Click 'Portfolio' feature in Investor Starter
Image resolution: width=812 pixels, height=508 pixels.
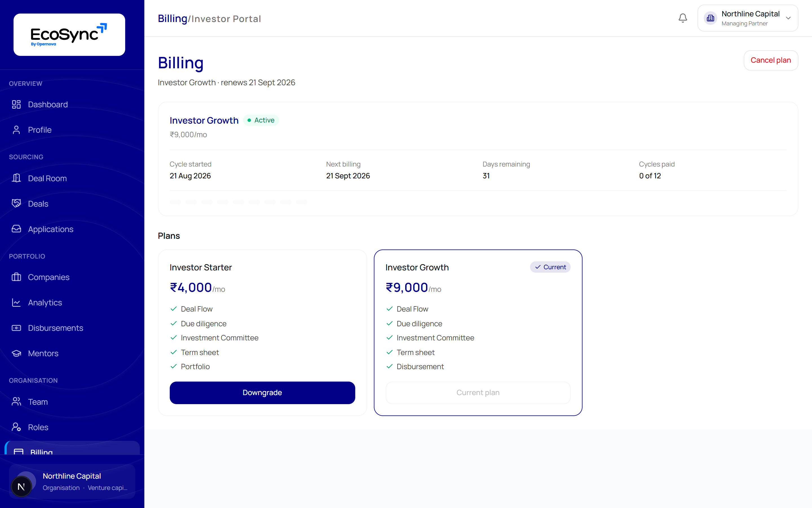coord(195,367)
